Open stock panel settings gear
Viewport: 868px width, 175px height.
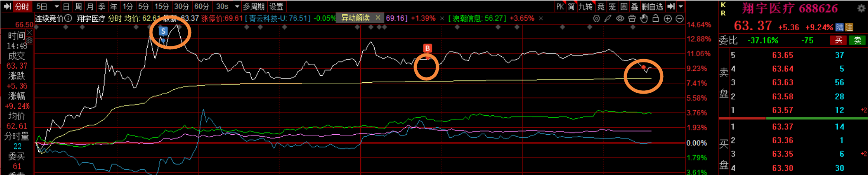click(861, 8)
